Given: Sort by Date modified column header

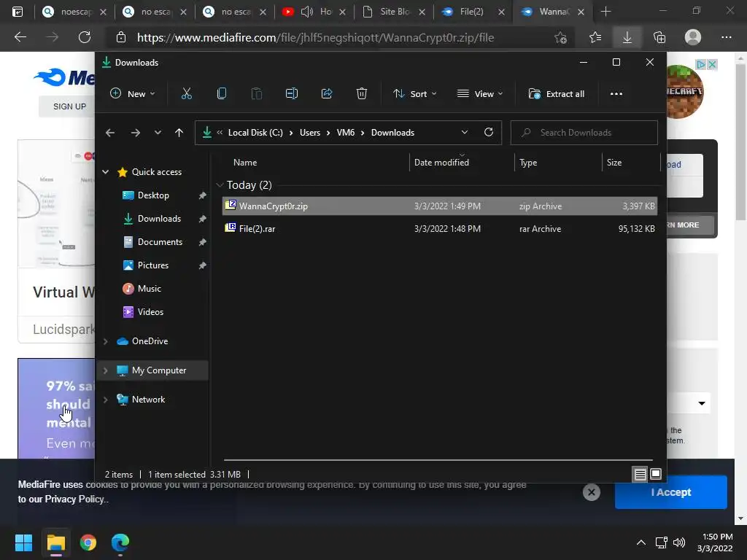Looking at the screenshot, I should pyautogui.click(x=441, y=163).
